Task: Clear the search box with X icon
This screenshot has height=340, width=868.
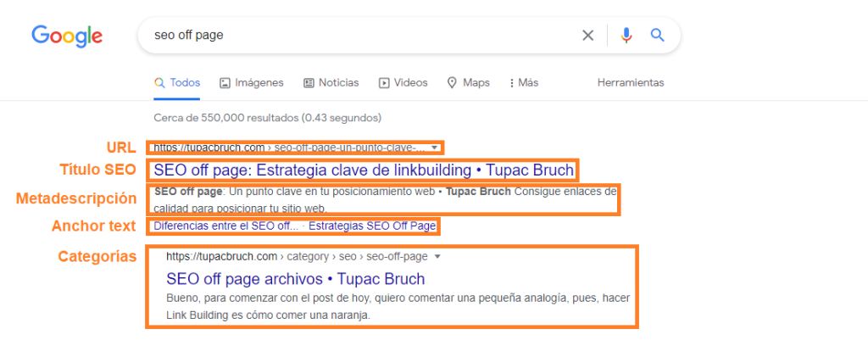Action: coord(587,36)
